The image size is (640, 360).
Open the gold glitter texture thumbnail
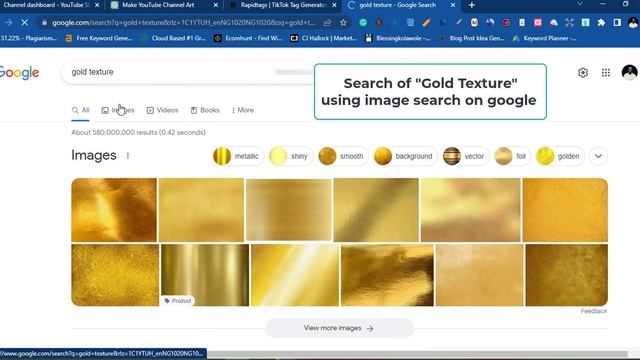tap(115, 275)
